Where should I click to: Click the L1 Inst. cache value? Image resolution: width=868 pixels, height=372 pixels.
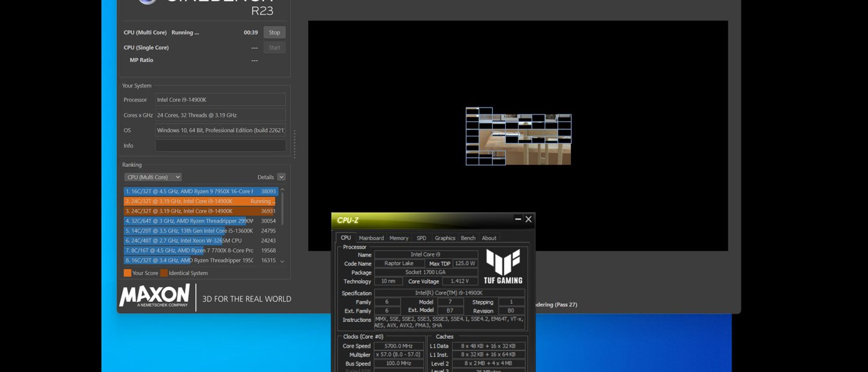[489, 355]
